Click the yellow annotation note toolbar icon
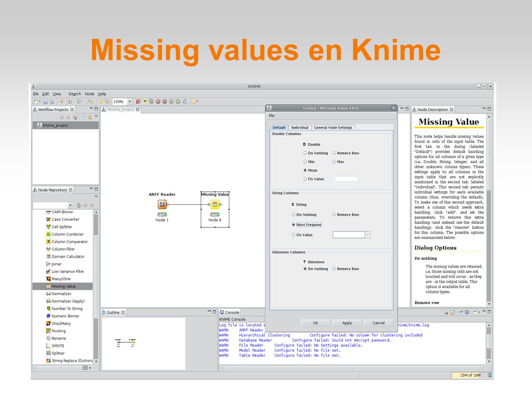The image size is (532, 399). (145, 102)
